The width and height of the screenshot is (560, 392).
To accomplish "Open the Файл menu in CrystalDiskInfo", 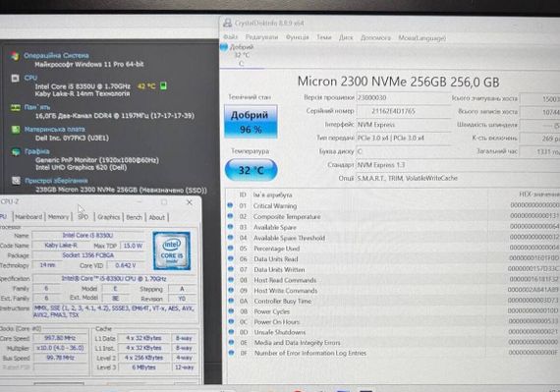I will click(x=230, y=37).
